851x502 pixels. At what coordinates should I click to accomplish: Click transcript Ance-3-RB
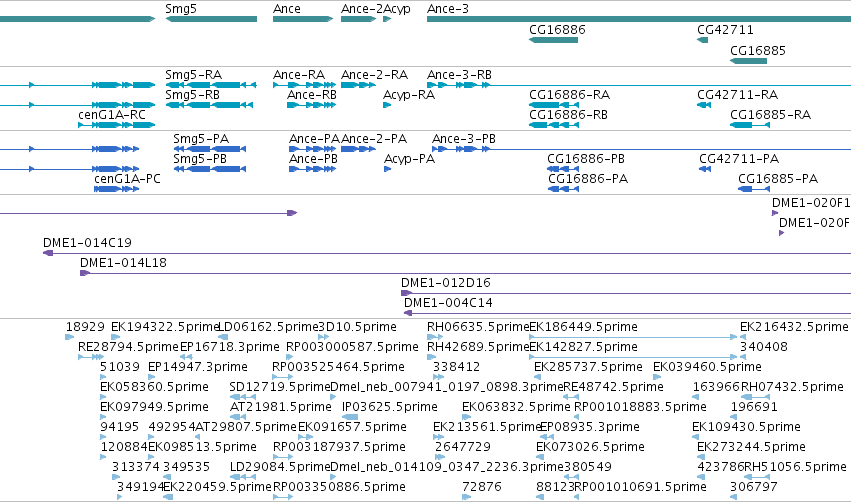[x=639, y=85]
